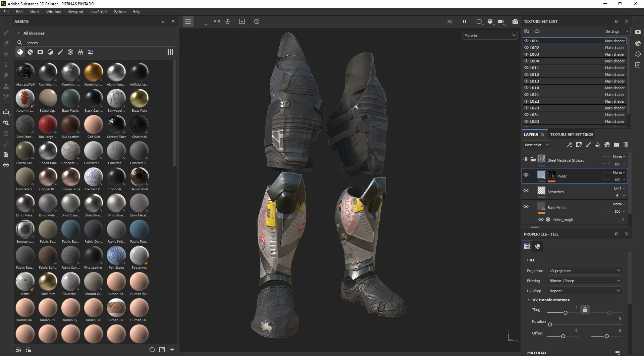Open the Base color channel dropdown

(537, 145)
